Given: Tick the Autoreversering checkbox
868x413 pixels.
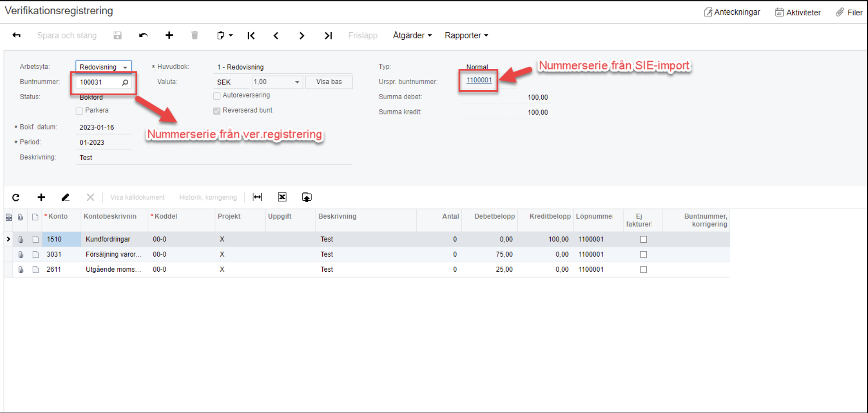Looking at the screenshot, I should tap(217, 96).
